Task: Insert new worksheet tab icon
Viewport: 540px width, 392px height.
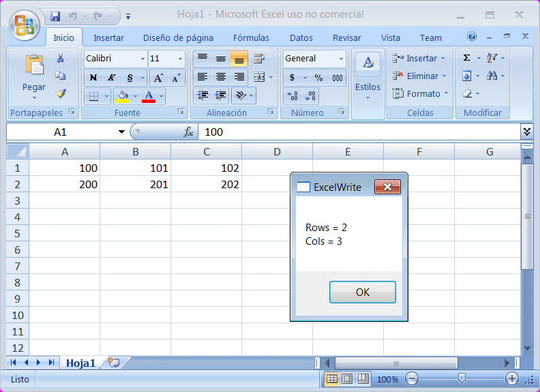Action: [x=114, y=363]
